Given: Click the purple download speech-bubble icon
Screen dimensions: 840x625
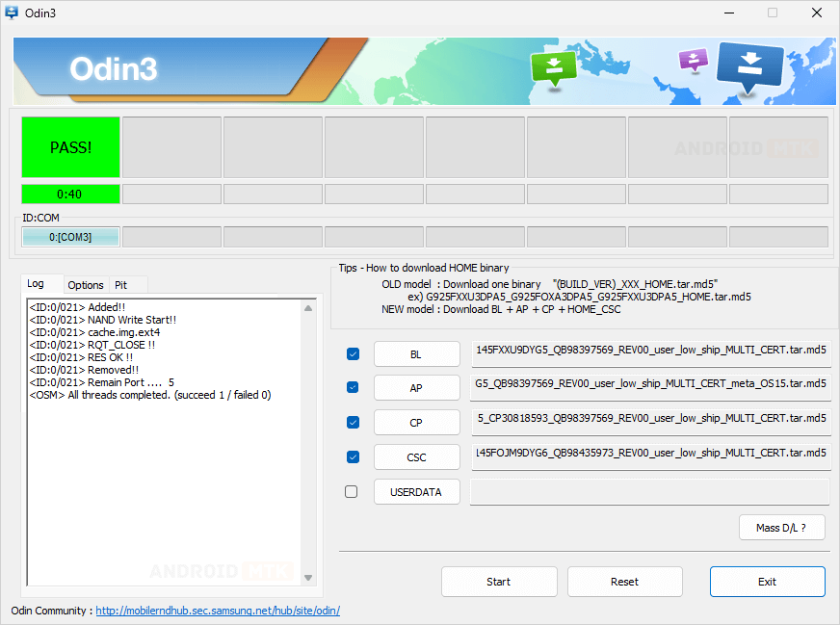Looking at the screenshot, I should click(x=693, y=60).
